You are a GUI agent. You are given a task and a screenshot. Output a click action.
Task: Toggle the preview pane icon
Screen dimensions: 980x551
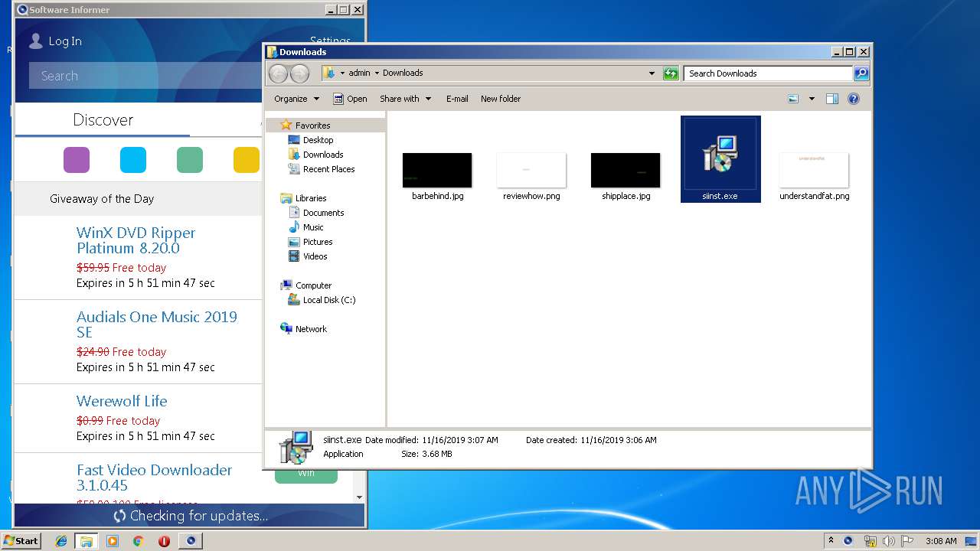832,99
